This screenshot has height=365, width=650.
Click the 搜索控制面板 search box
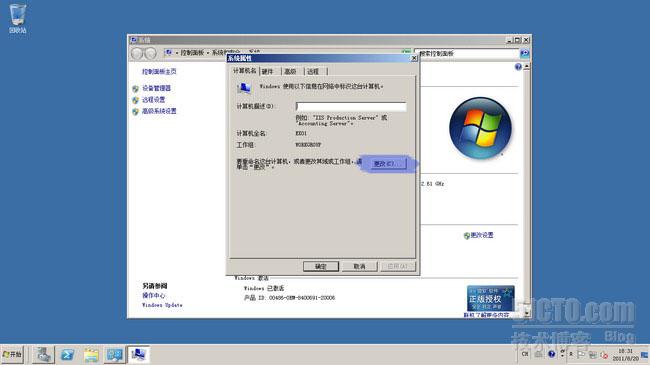pyautogui.click(x=468, y=54)
